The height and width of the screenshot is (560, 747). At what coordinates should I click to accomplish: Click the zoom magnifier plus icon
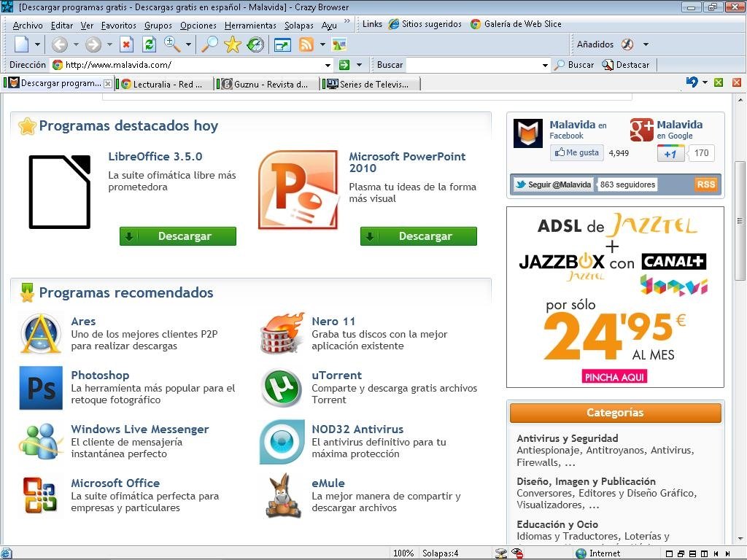(172, 44)
